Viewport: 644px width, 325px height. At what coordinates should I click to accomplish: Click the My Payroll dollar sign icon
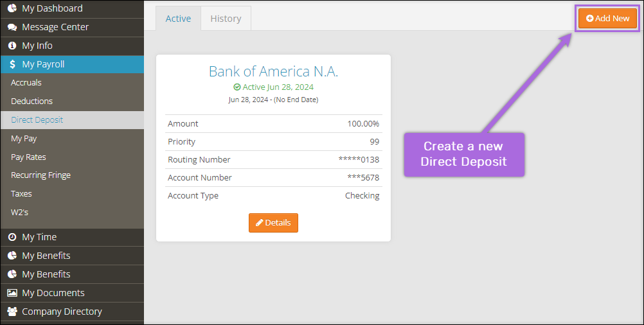click(x=12, y=64)
